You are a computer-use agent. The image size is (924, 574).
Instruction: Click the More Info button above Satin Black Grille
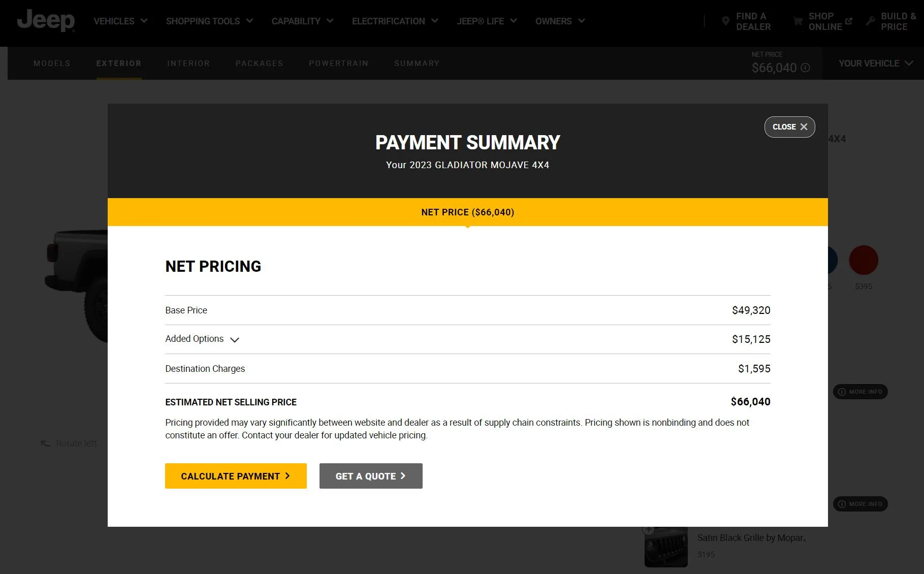click(x=860, y=504)
